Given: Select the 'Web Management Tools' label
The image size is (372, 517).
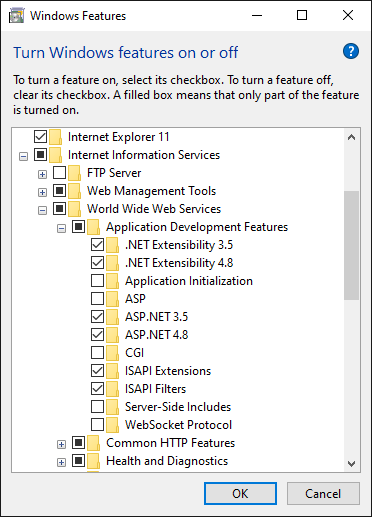Looking at the screenshot, I should point(151,191).
